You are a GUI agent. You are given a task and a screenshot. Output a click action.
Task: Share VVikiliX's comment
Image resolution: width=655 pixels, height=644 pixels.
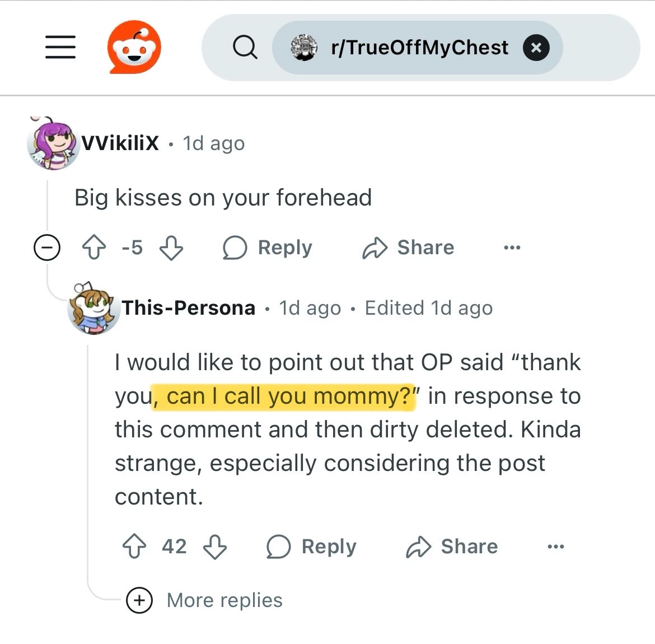408,248
